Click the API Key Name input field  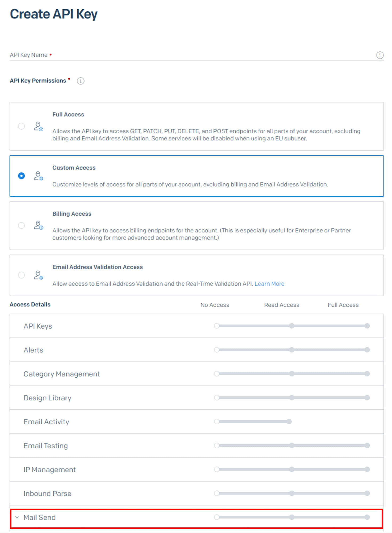tap(187, 55)
